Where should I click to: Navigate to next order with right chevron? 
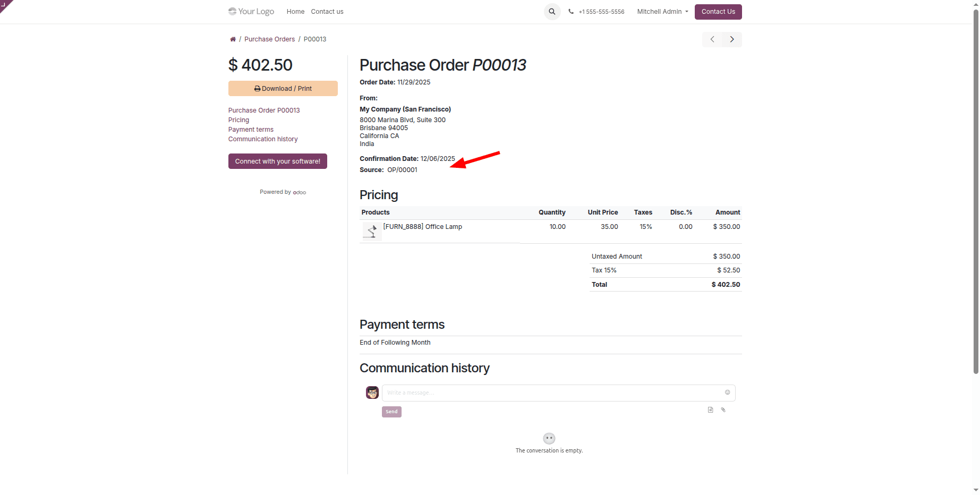click(732, 39)
